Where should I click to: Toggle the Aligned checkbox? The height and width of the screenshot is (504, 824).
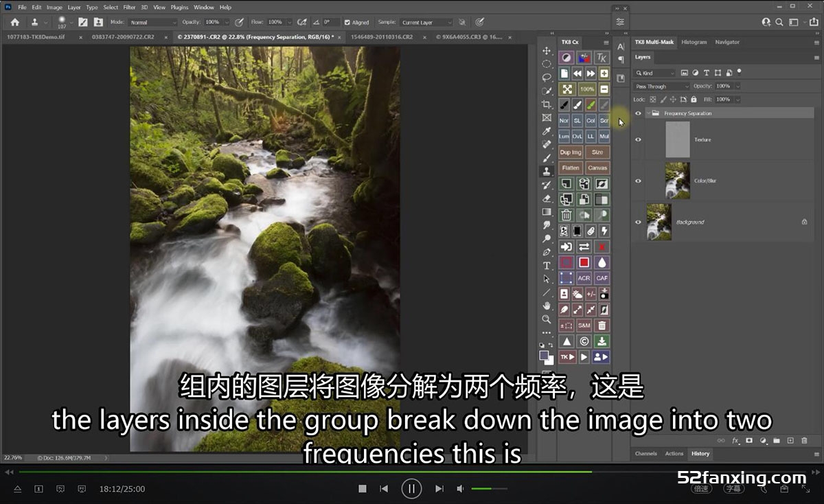[x=347, y=23]
